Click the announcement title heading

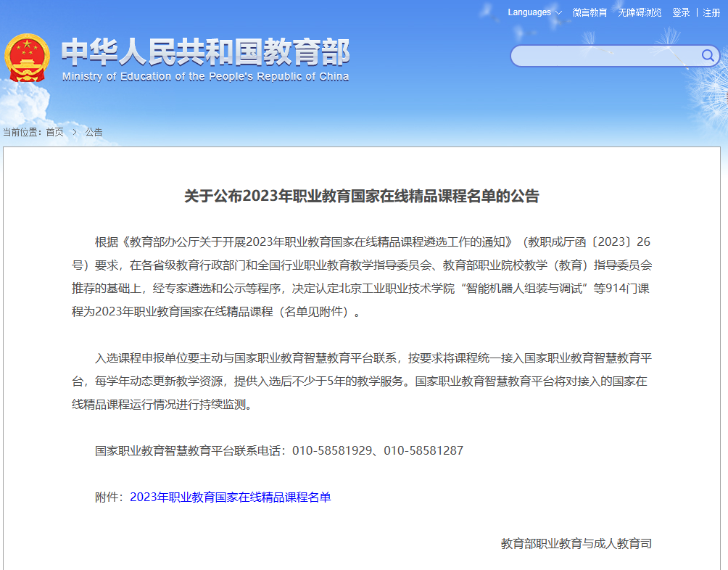coord(362,196)
